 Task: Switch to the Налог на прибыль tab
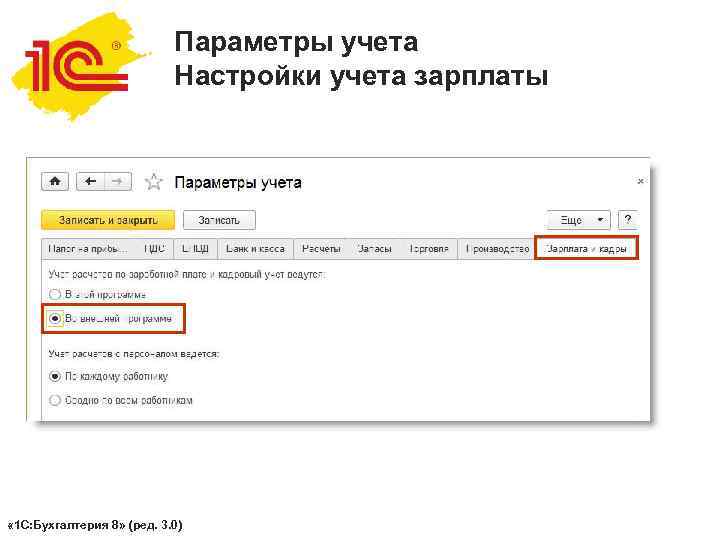[x=88, y=249]
